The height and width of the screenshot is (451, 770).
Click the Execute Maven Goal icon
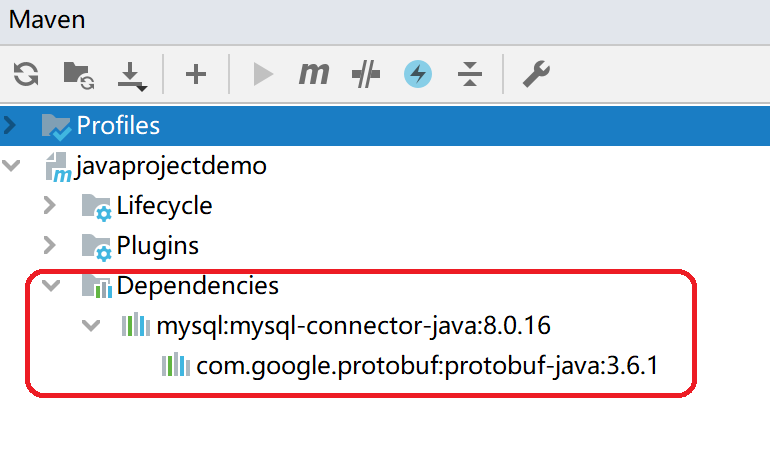314,73
